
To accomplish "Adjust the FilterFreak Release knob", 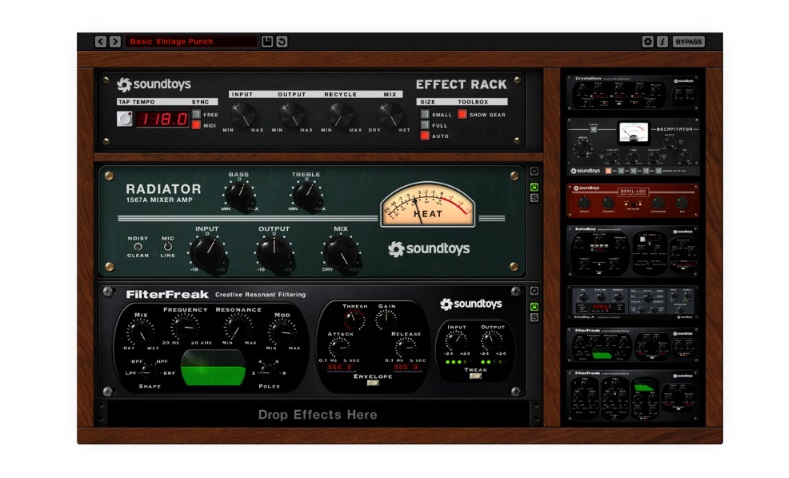I will 406,348.
